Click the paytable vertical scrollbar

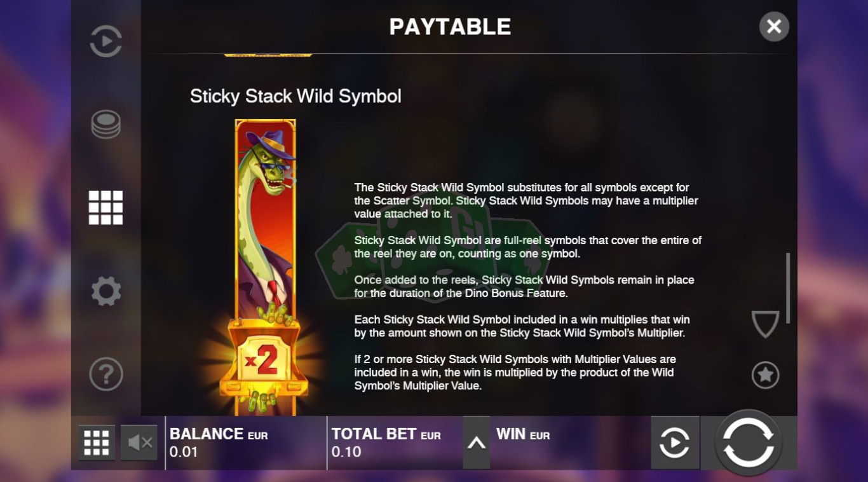click(x=788, y=288)
